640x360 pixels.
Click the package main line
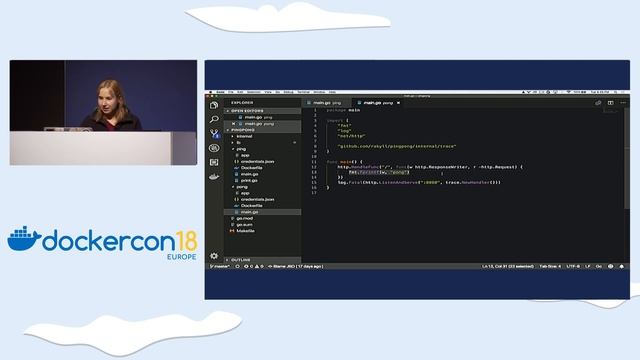pyautogui.click(x=343, y=110)
